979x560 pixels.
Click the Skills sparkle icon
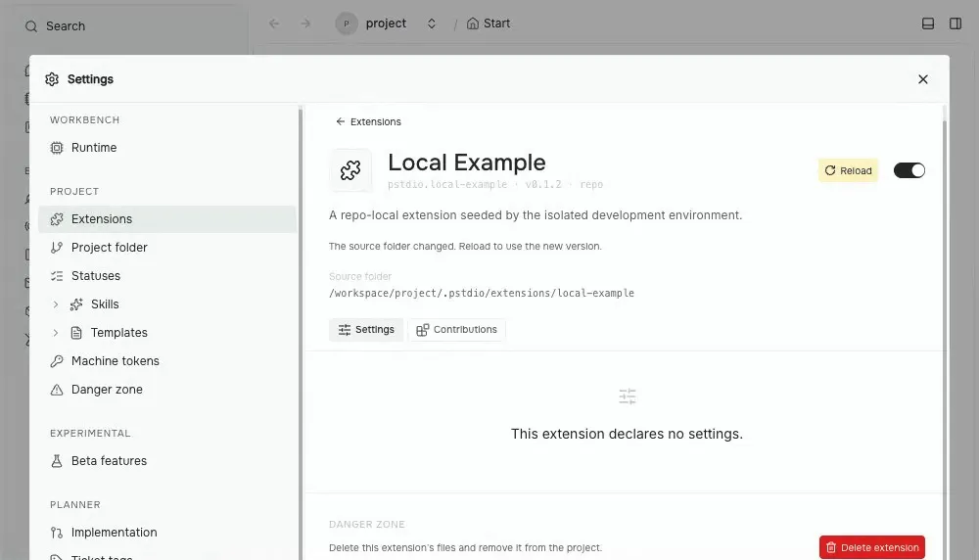click(76, 304)
